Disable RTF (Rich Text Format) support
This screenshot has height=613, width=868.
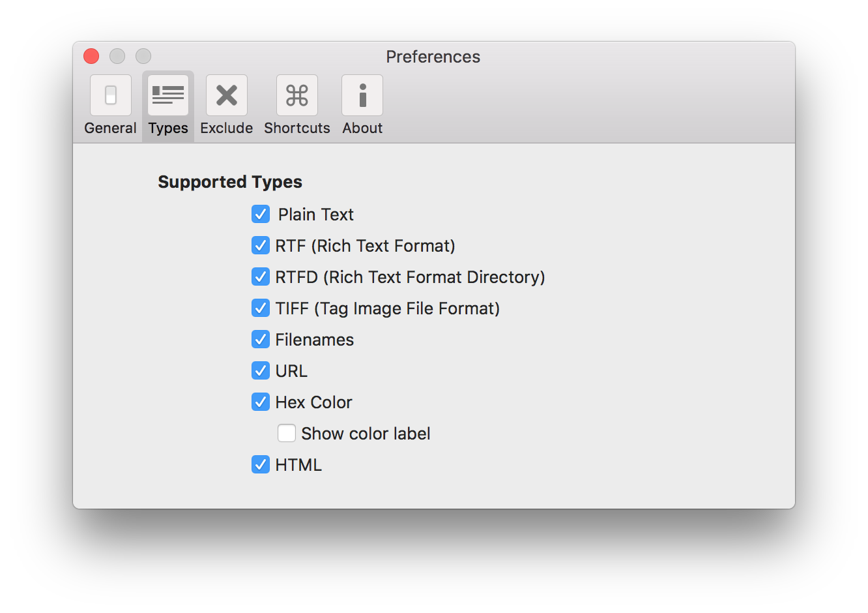click(x=261, y=245)
